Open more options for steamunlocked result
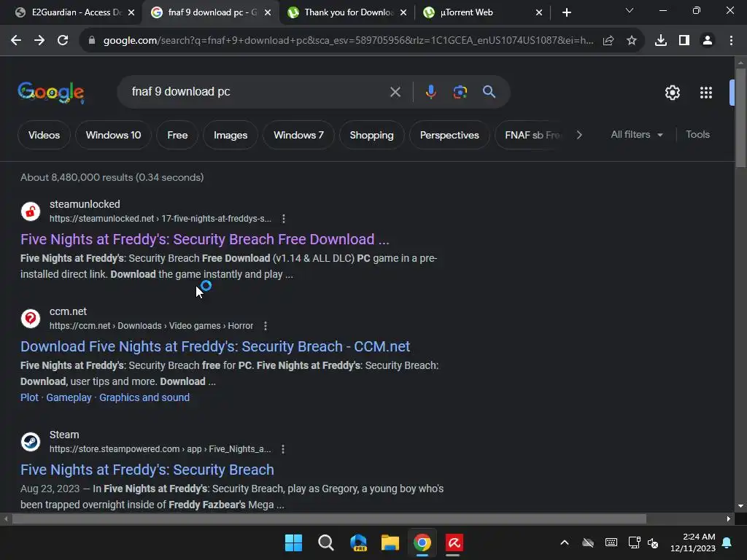Screen dimensions: 747x560 point(284,219)
